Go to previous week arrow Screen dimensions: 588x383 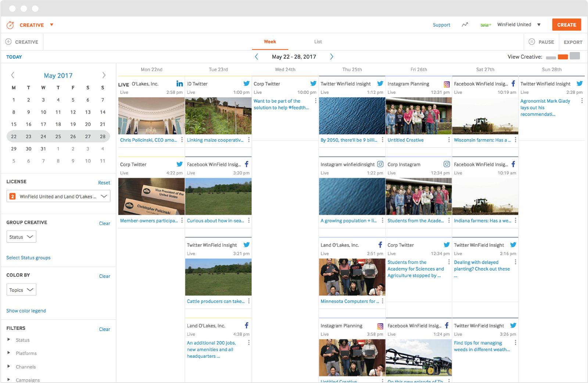[x=257, y=57]
